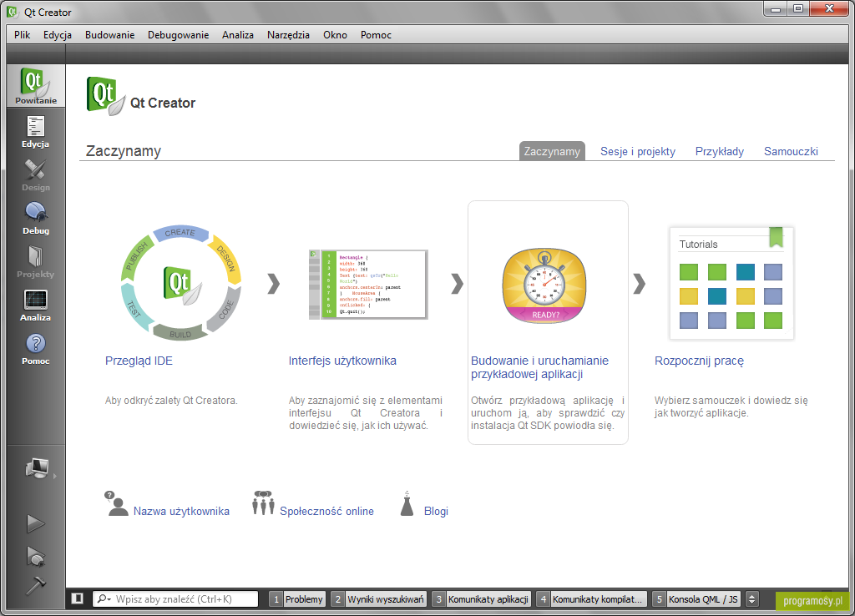Click the flask icon beside Blogi
Screen dimensions: 855x616
(407, 503)
